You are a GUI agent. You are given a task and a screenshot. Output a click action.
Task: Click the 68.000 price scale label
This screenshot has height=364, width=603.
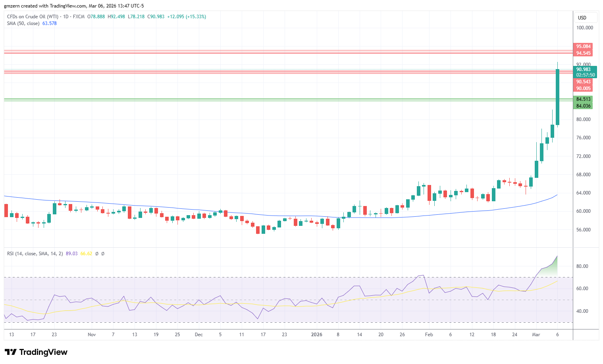click(x=583, y=175)
